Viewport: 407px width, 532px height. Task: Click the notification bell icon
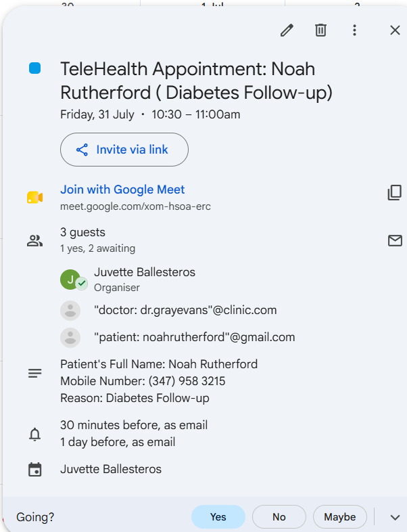pyautogui.click(x=34, y=435)
